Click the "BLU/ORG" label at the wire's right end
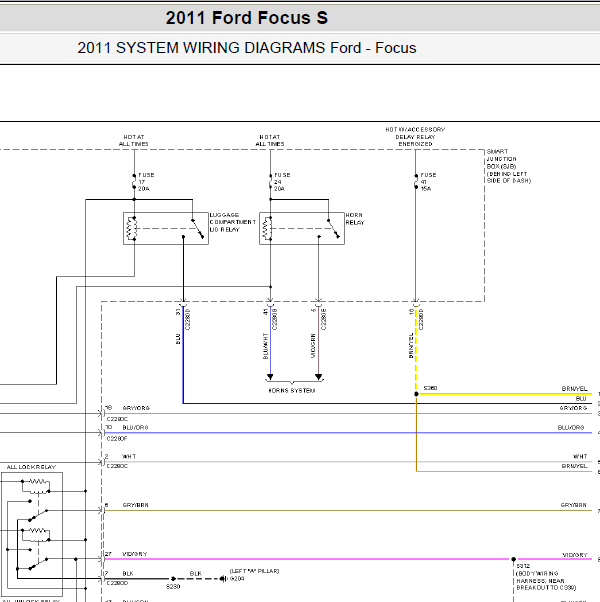The height and width of the screenshot is (602, 600). (571, 427)
